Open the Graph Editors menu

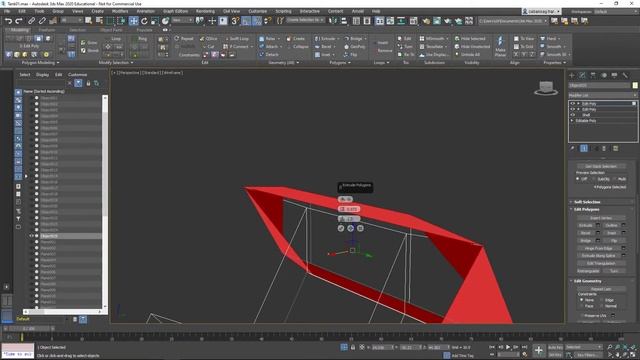click(x=176, y=11)
